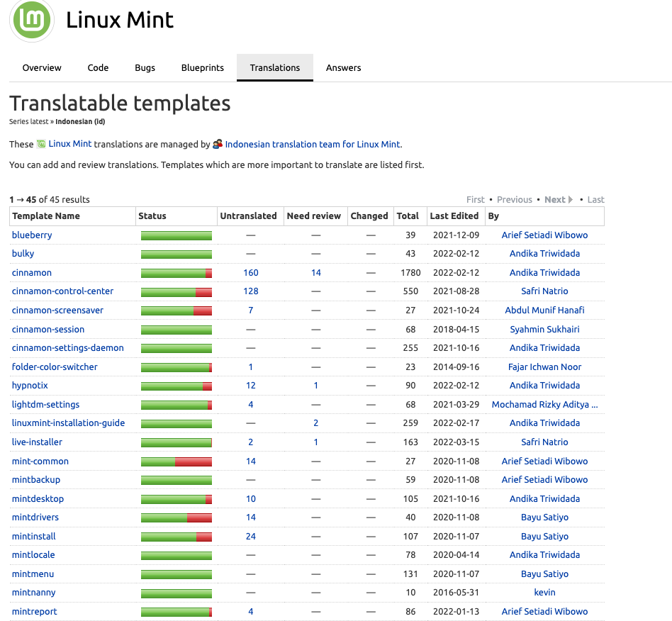Click the Next pagination link
The height and width of the screenshot is (621, 672).
(x=554, y=200)
